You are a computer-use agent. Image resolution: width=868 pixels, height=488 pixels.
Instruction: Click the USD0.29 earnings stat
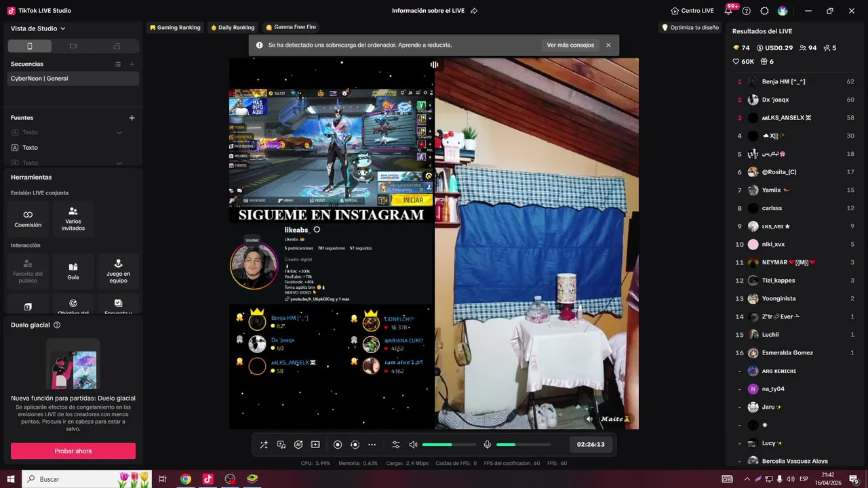[774, 48]
